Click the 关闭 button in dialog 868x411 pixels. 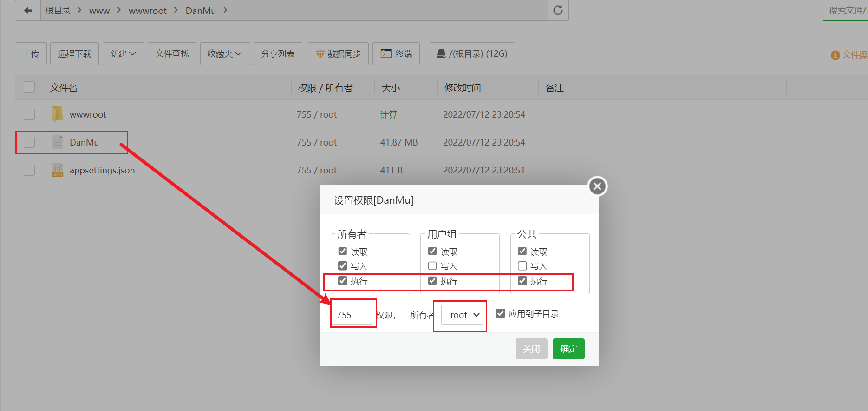pyautogui.click(x=531, y=349)
